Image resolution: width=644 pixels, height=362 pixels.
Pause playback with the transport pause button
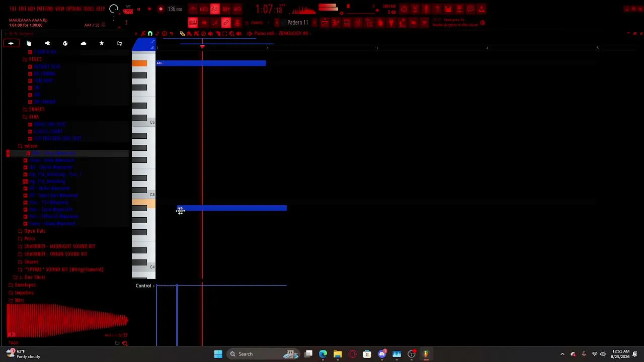coord(138,9)
